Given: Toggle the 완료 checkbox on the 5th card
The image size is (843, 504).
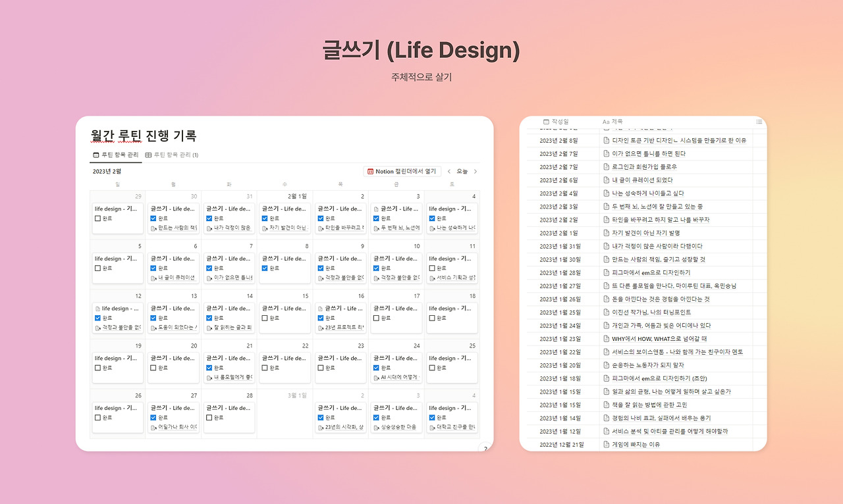Looking at the screenshot, I should [x=97, y=268].
